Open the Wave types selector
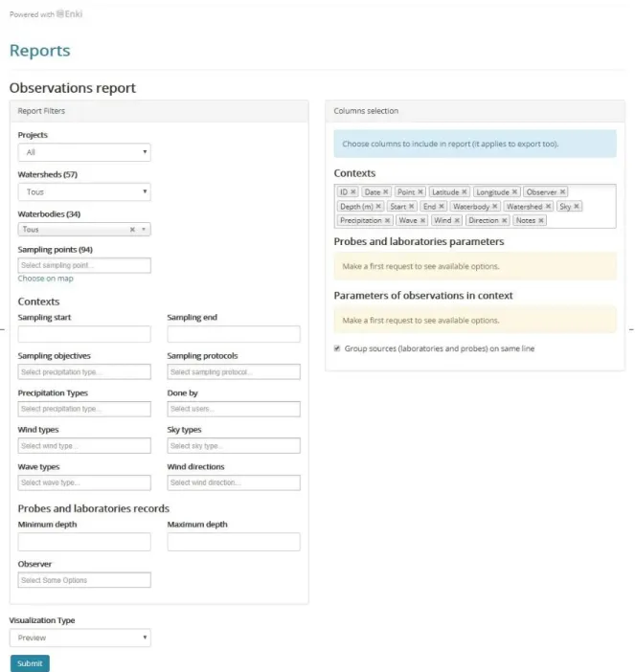Screen dimensions: 635x672 click(x=84, y=482)
